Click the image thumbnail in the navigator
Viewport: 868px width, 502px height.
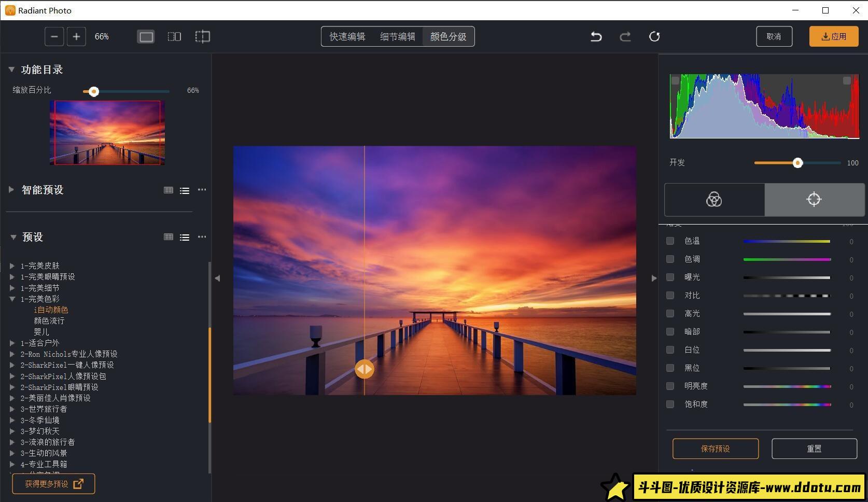107,132
